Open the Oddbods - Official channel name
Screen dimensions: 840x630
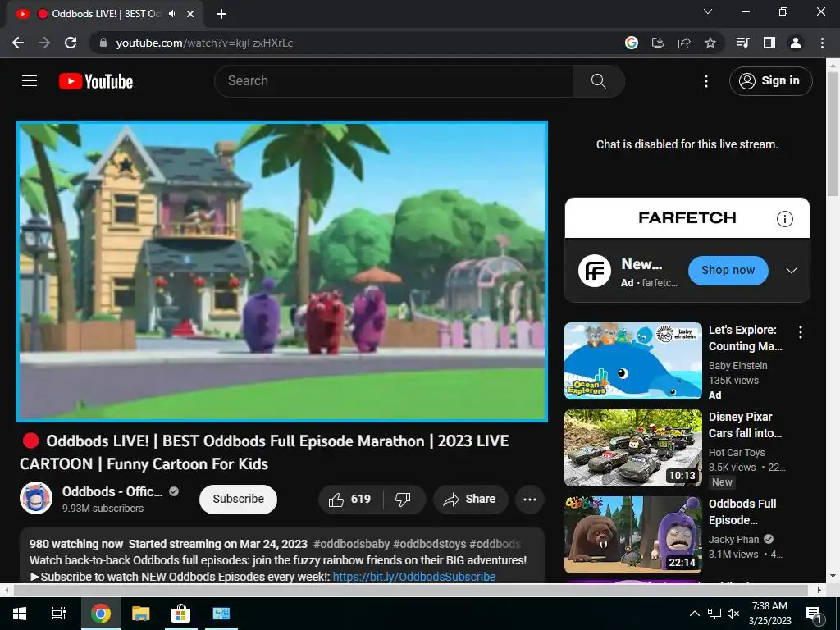[112, 491]
